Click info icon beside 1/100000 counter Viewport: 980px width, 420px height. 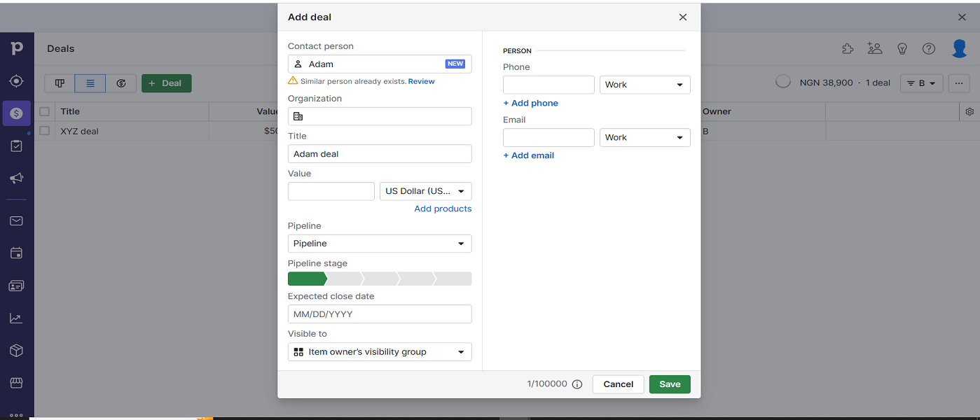[x=577, y=384]
